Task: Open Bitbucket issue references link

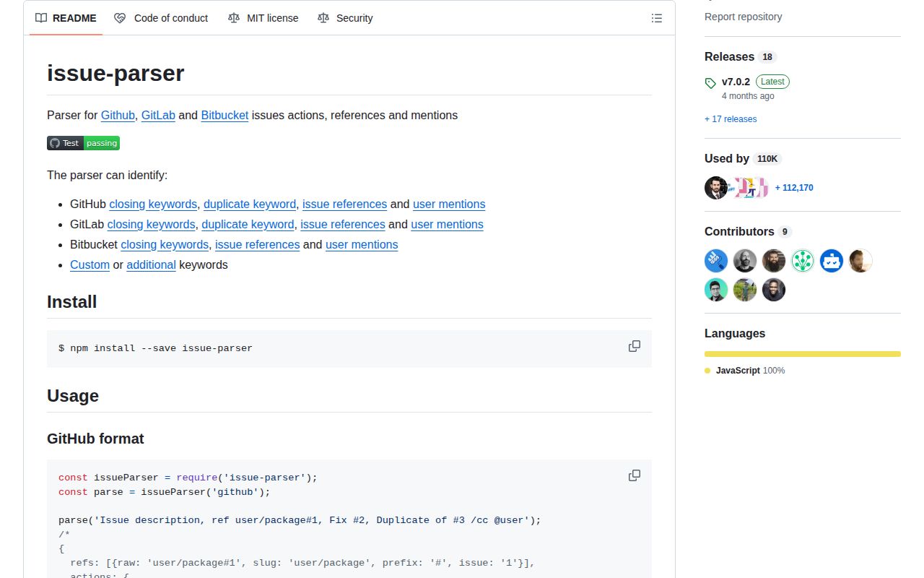Action: pos(258,244)
